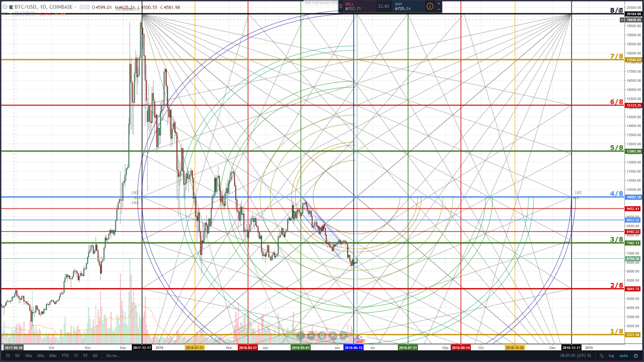Viewport: 644px width, 362px height.
Task: Click the 2017-12-17 date label on time axis
Action: pos(142,348)
